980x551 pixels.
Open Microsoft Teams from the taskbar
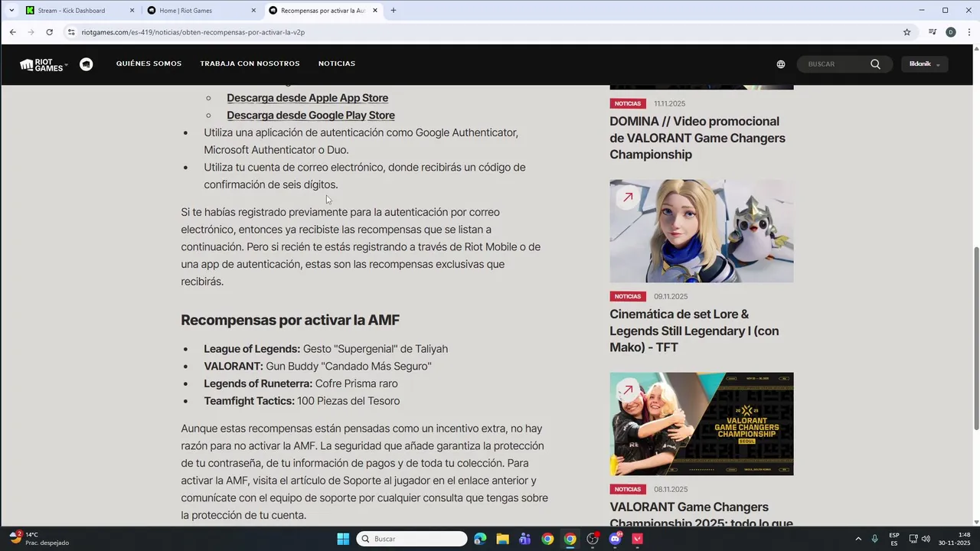pyautogui.click(x=524, y=539)
